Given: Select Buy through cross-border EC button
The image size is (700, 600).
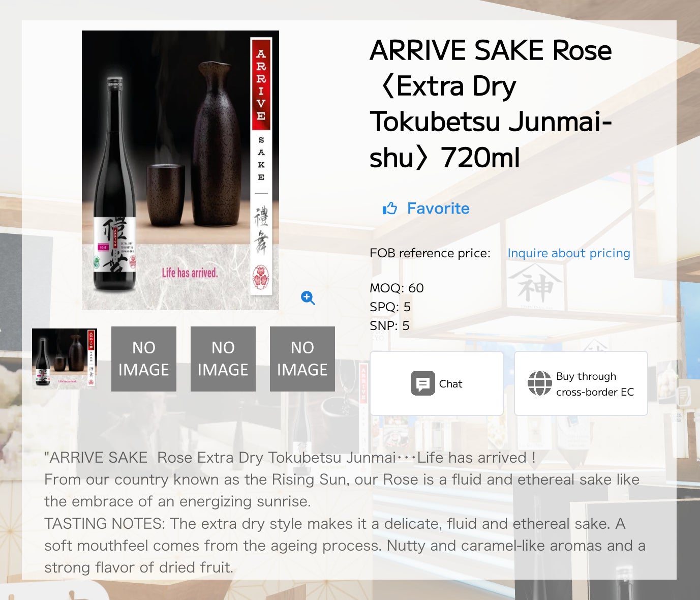Looking at the screenshot, I should point(581,383).
